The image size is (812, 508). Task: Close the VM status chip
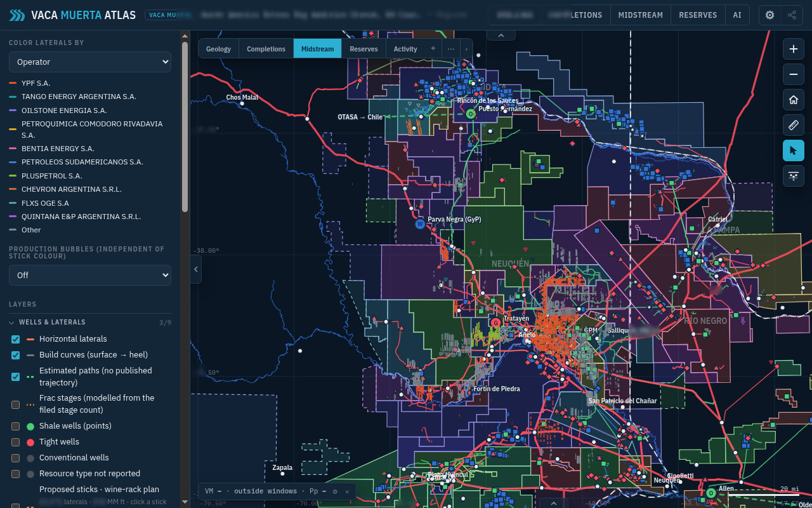click(x=347, y=491)
